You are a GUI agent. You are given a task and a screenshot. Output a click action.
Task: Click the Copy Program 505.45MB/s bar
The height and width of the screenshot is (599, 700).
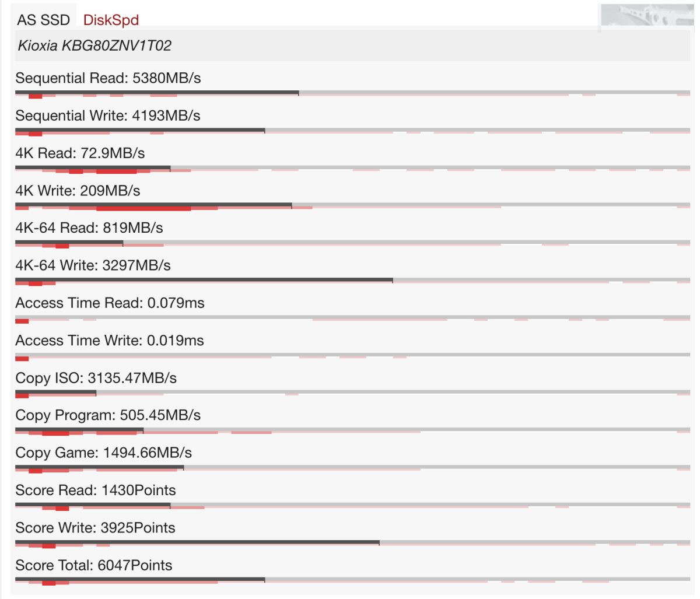tap(79, 429)
